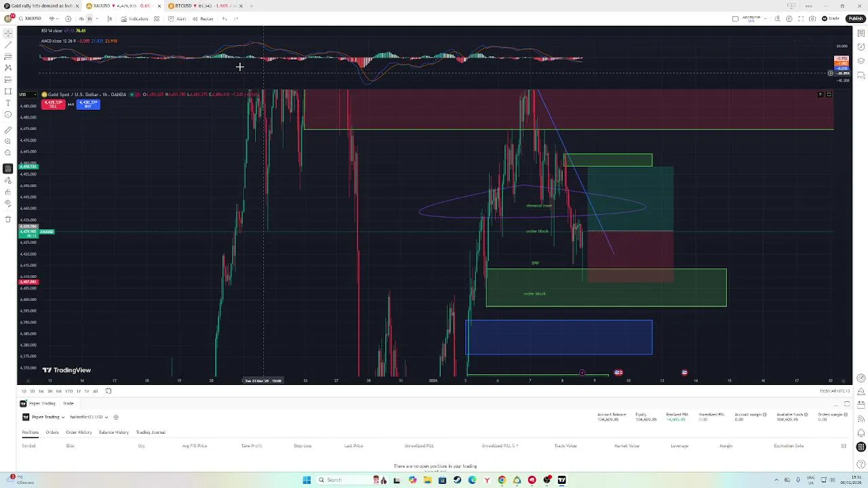Open the Balance History tab
The width and height of the screenshot is (868, 488).
pos(114,432)
